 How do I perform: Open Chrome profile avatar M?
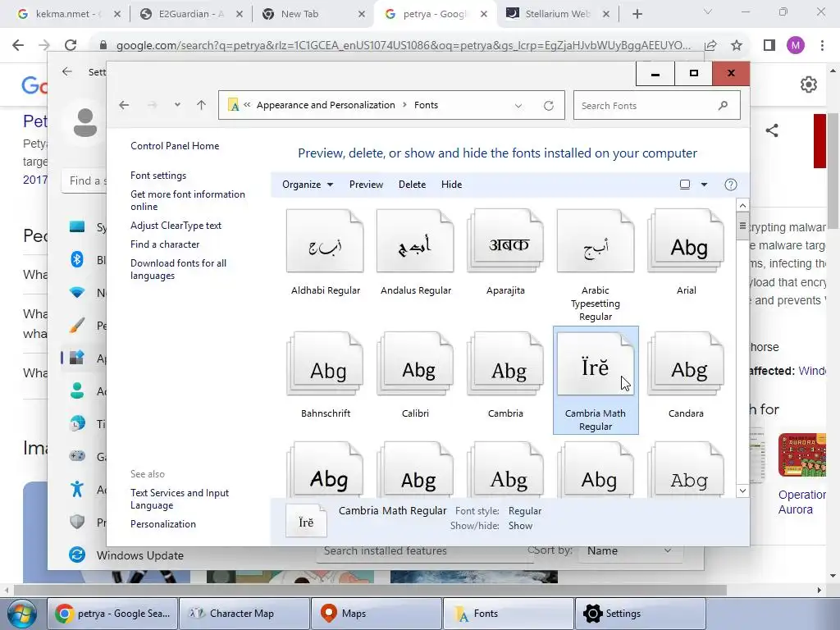pyautogui.click(x=796, y=45)
